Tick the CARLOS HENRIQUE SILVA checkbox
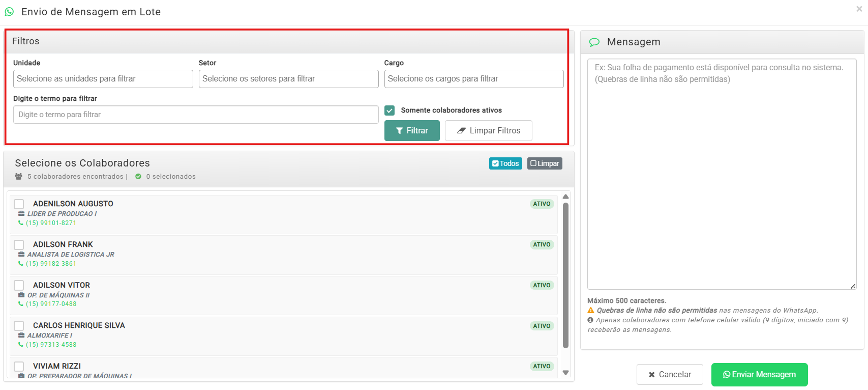The image size is (868, 390). 19,326
